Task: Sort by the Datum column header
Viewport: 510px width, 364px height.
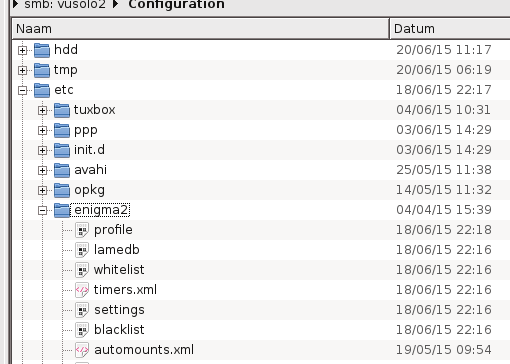Action: 450,29
